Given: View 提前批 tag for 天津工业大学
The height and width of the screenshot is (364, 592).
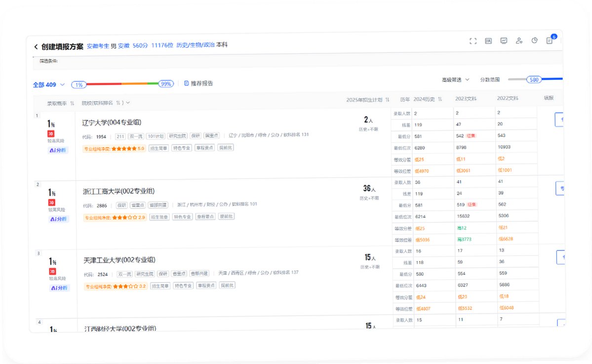Looking at the screenshot, I should pyautogui.click(x=227, y=285).
